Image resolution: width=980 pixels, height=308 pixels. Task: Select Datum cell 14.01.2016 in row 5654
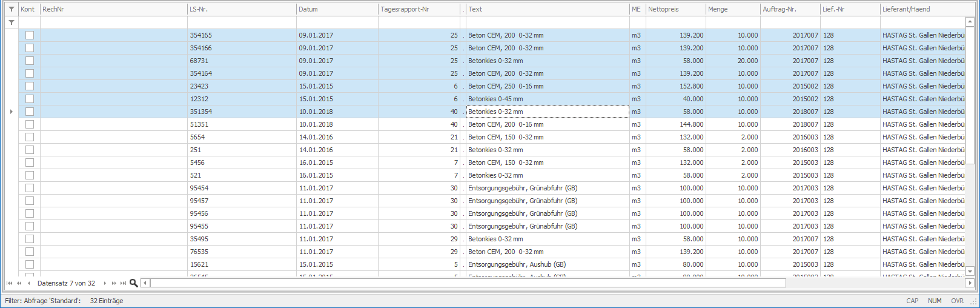point(337,137)
